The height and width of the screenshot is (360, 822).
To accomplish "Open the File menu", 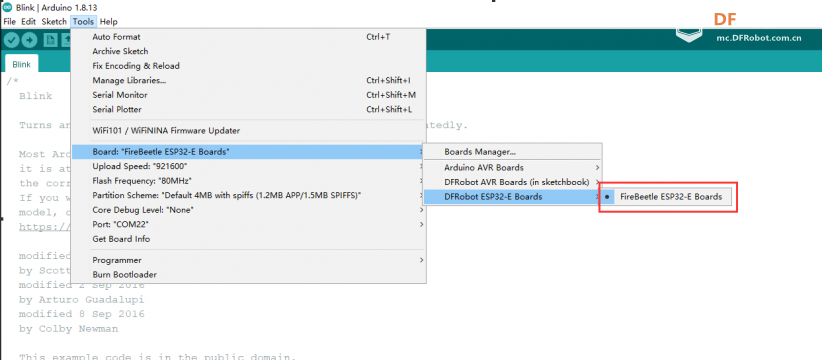I will (9, 21).
